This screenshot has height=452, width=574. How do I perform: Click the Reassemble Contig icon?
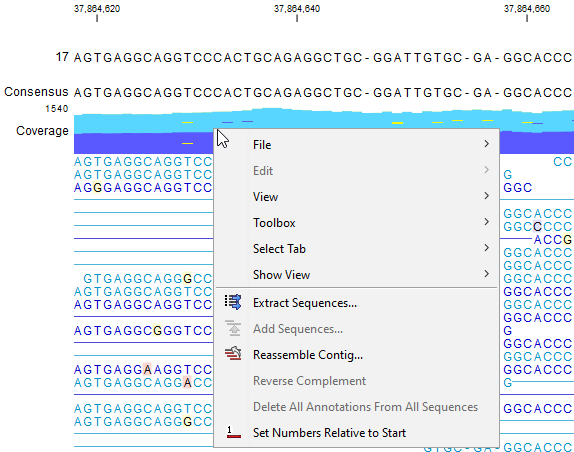(233, 354)
